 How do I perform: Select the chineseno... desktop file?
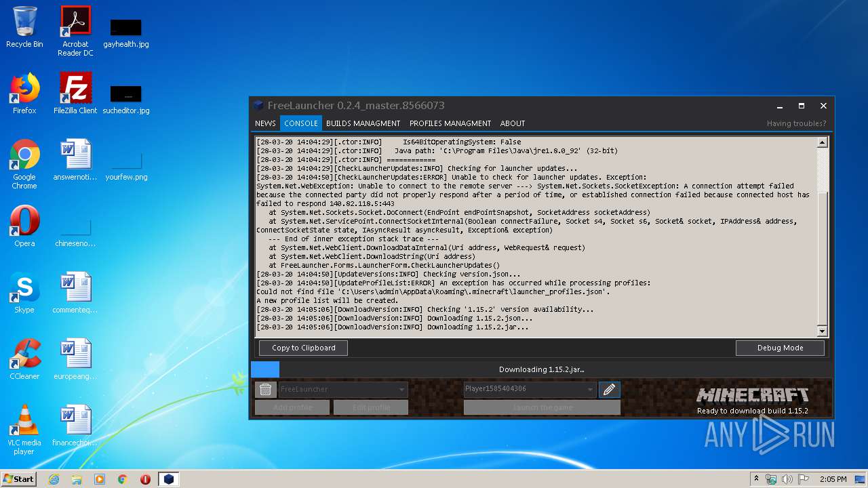[x=75, y=232]
